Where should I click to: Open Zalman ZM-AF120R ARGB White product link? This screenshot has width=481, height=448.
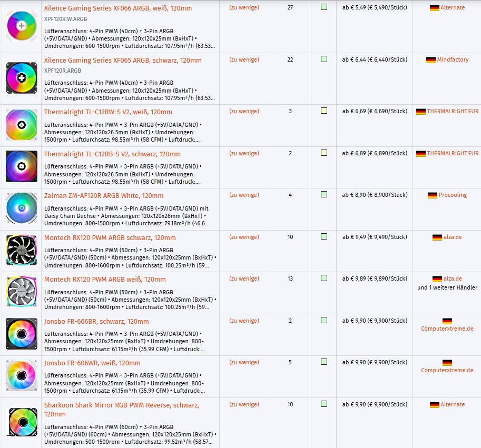[104, 196]
